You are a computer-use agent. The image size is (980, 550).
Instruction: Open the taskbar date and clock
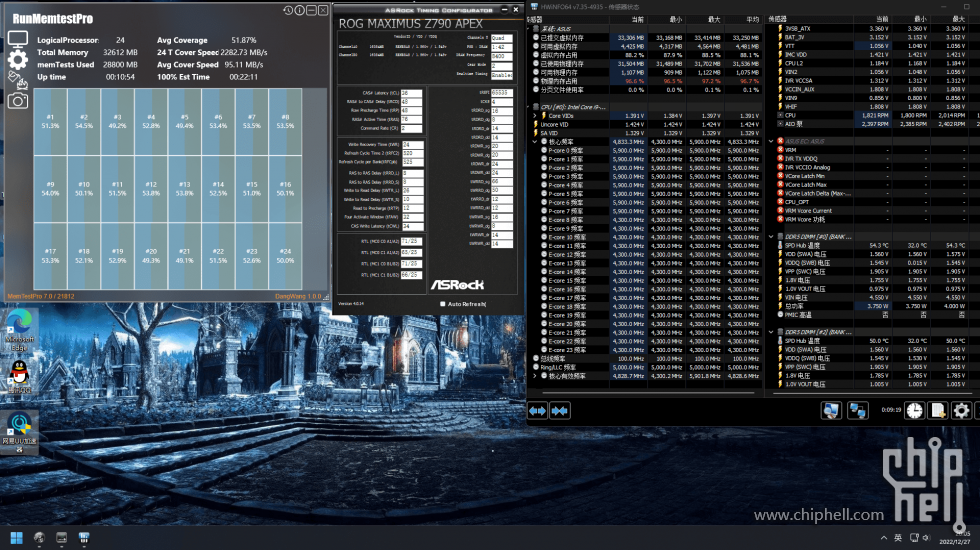[x=954, y=538]
